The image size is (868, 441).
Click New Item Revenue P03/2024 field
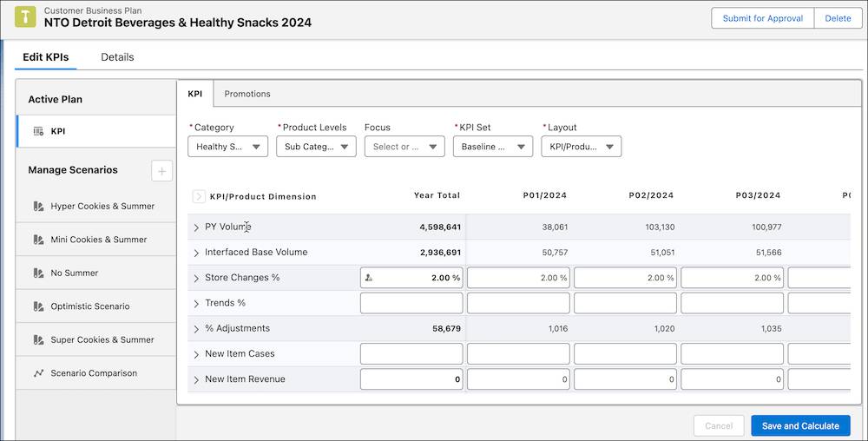pyautogui.click(x=732, y=379)
